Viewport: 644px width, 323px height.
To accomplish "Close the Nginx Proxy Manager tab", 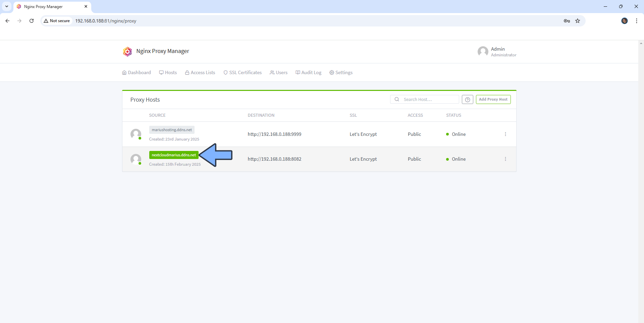I will pyautogui.click(x=86, y=6).
